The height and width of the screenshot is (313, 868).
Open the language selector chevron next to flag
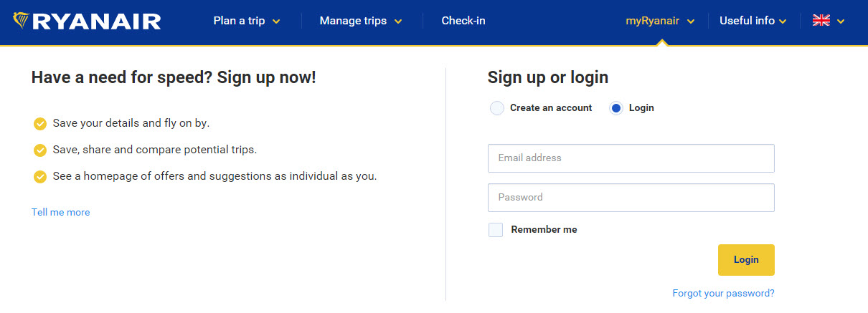click(841, 21)
